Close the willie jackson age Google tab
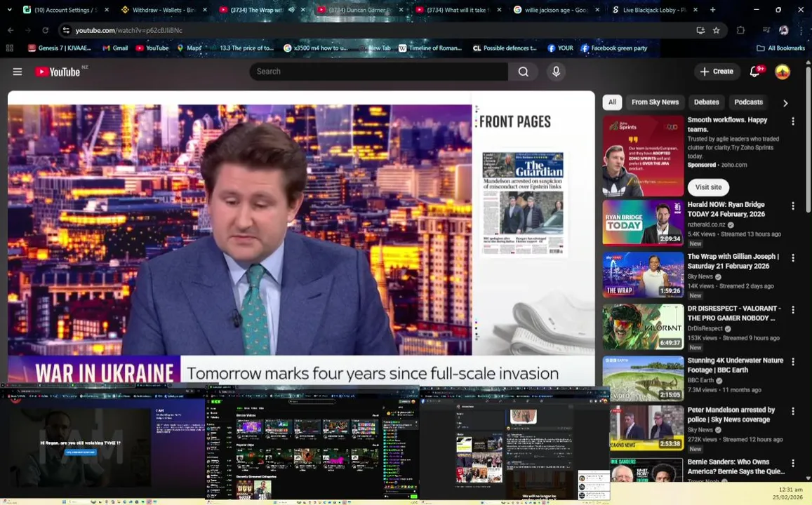The height and width of the screenshot is (505, 812). [x=597, y=9]
